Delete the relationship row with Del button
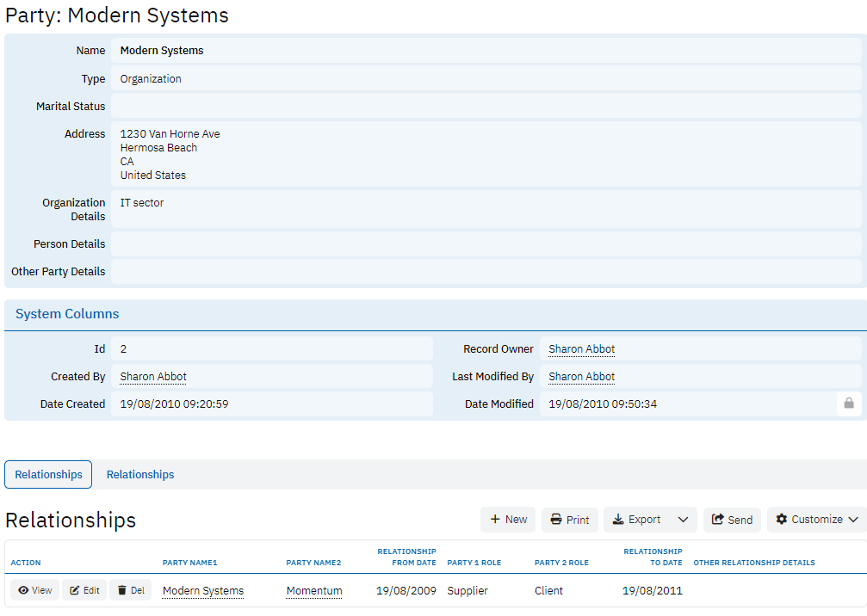Image resolution: width=867 pixels, height=616 pixels. tap(131, 590)
